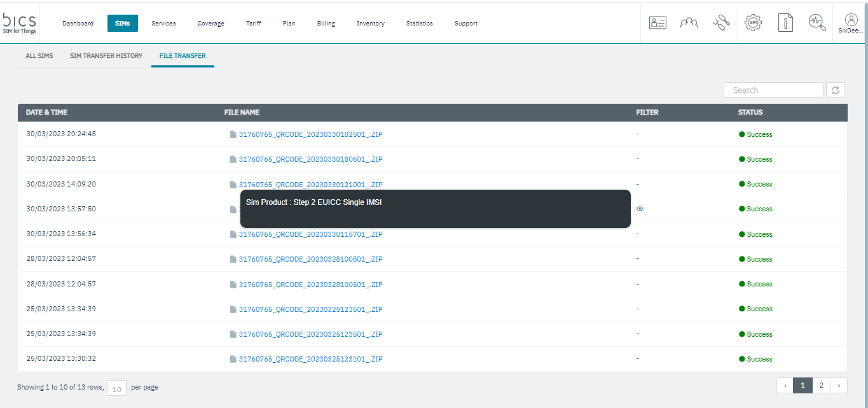
Task: Sort by the Date & Time column header
Action: pos(46,113)
